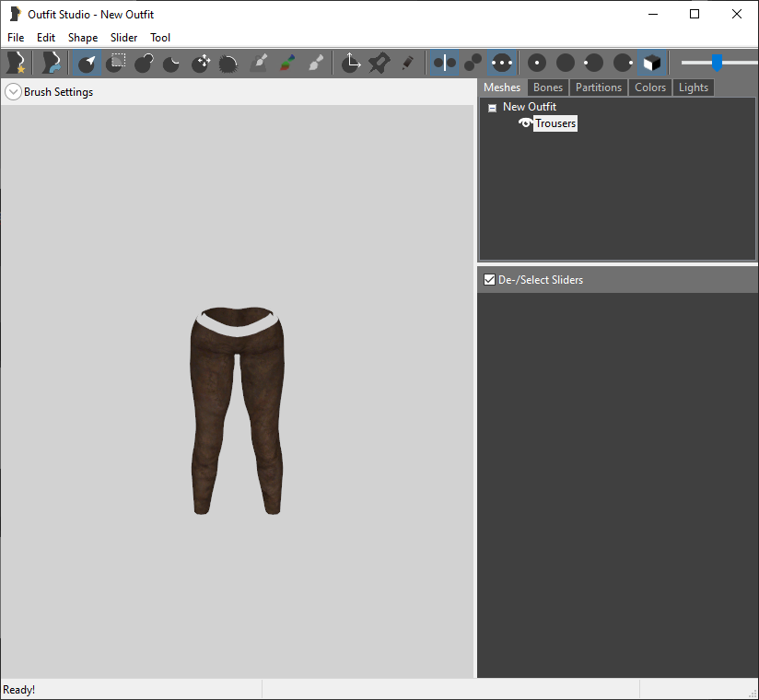Click the Ready! status bar text
The width and height of the screenshot is (759, 700).
(x=18, y=690)
